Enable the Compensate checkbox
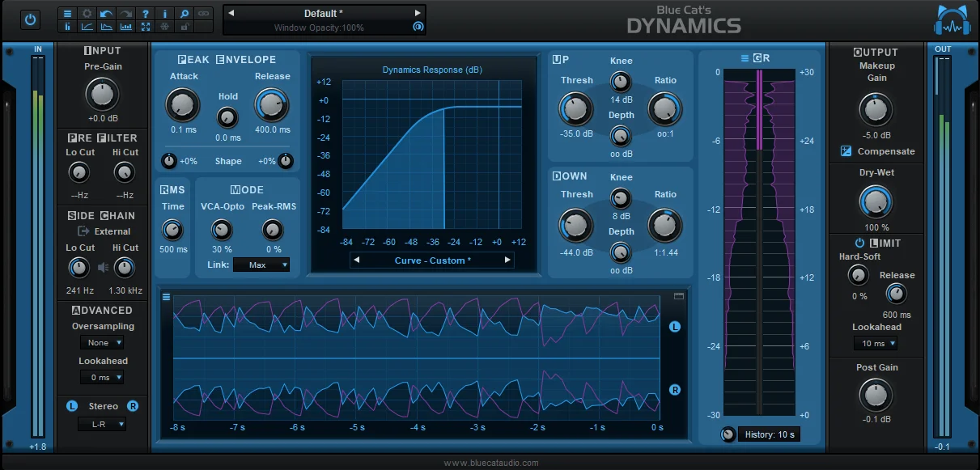 click(x=845, y=151)
